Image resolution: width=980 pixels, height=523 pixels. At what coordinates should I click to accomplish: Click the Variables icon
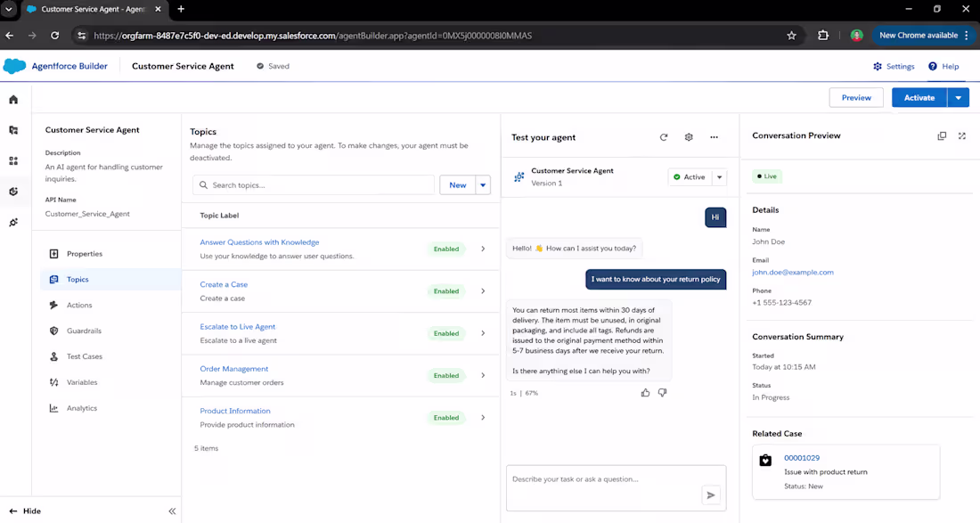(53, 382)
